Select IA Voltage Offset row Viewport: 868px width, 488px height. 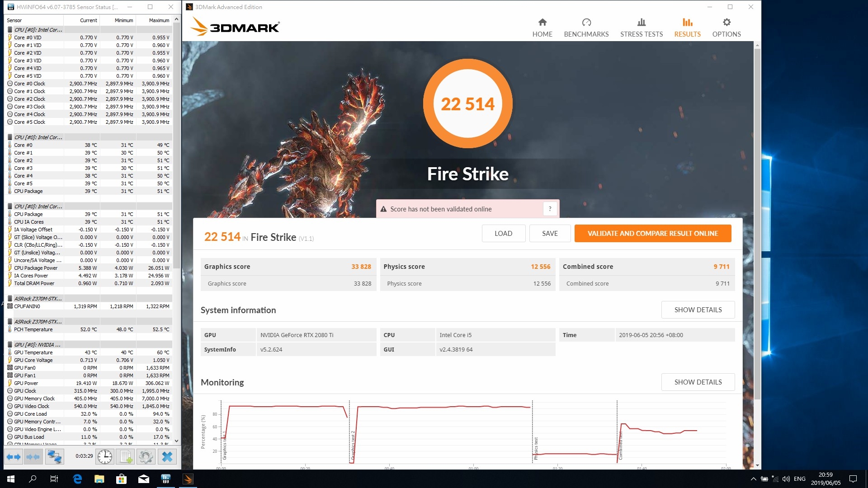(x=89, y=230)
